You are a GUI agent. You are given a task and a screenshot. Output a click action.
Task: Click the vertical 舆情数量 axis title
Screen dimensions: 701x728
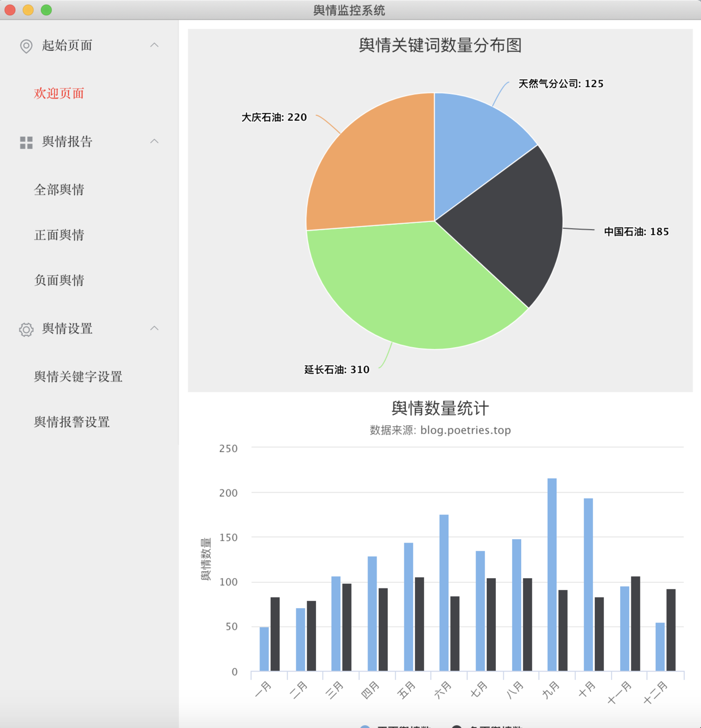pos(206,559)
